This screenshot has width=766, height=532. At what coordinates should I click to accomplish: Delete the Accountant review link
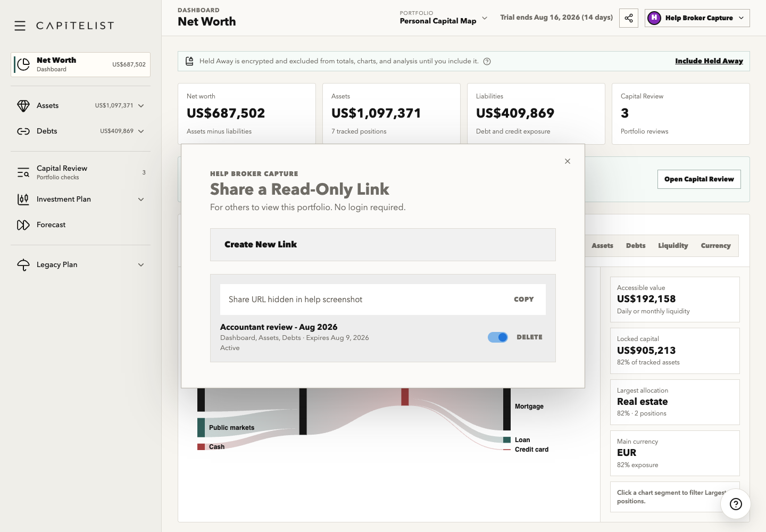(x=529, y=337)
